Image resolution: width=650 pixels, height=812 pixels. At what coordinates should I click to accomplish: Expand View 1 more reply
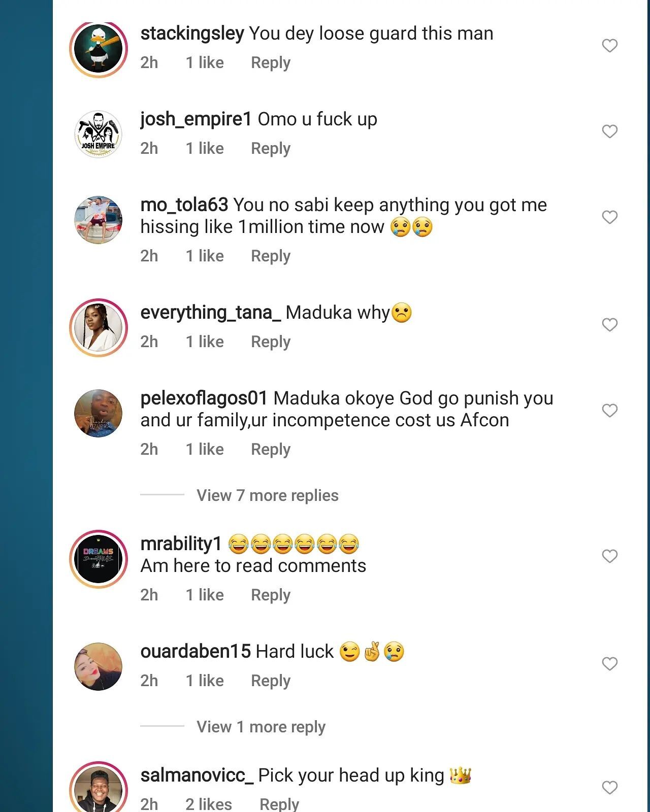pos(261,727)
